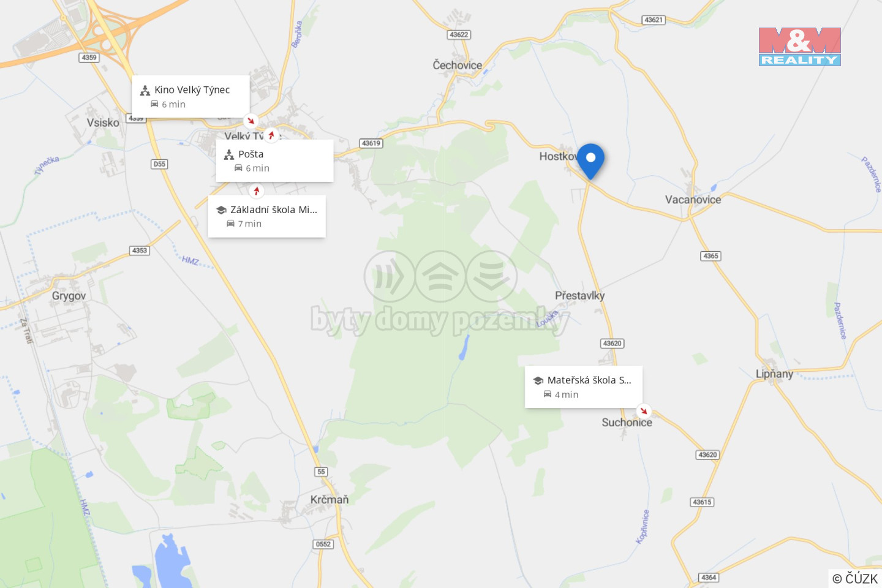882x588 pixels.
Task: Click the red arrow marker above Základní škola card
Action: 257,191
